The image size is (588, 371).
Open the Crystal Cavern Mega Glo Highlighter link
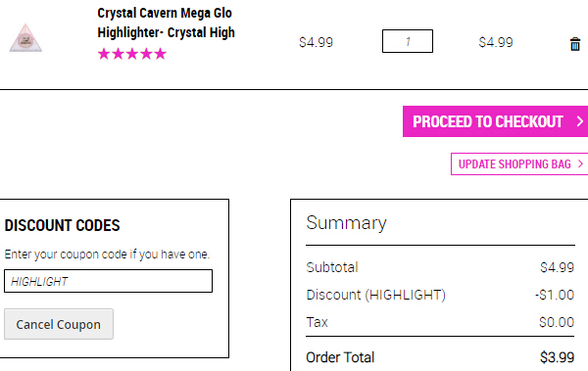(166, 23)
